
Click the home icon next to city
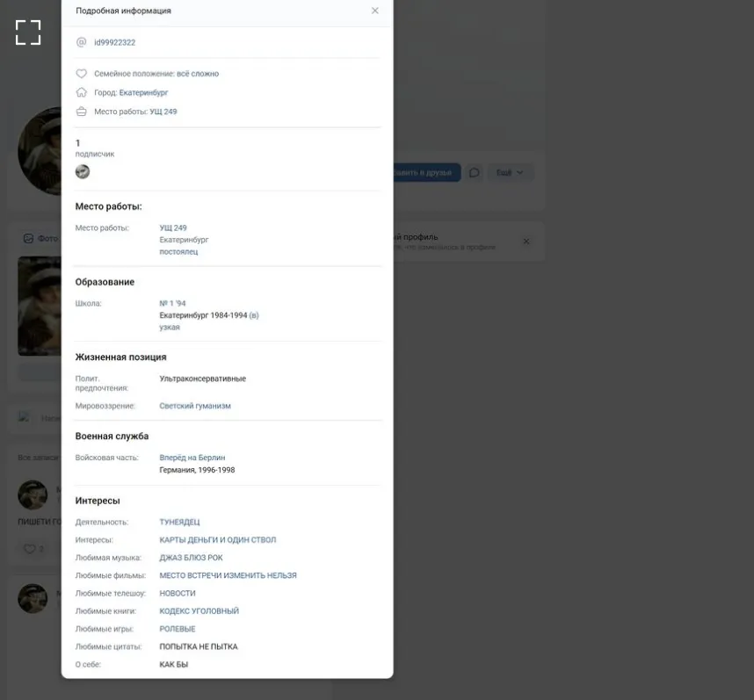81,92
